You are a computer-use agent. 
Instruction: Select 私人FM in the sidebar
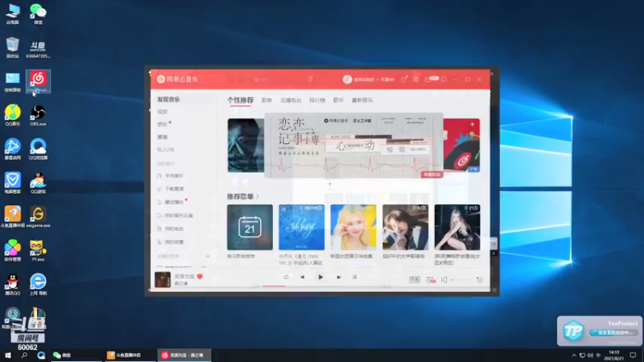coord(166,150)
